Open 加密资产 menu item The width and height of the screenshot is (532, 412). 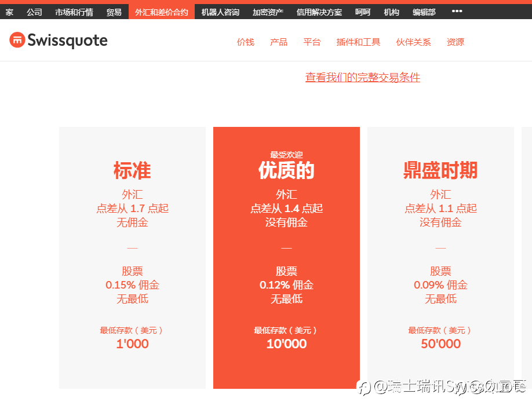click(x=268, y=12)
